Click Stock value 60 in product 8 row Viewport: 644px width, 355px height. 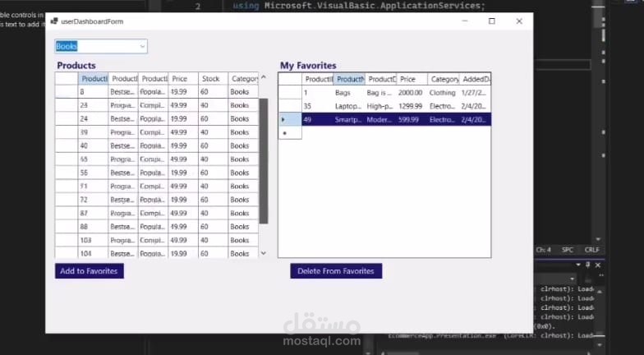point(214,92)
